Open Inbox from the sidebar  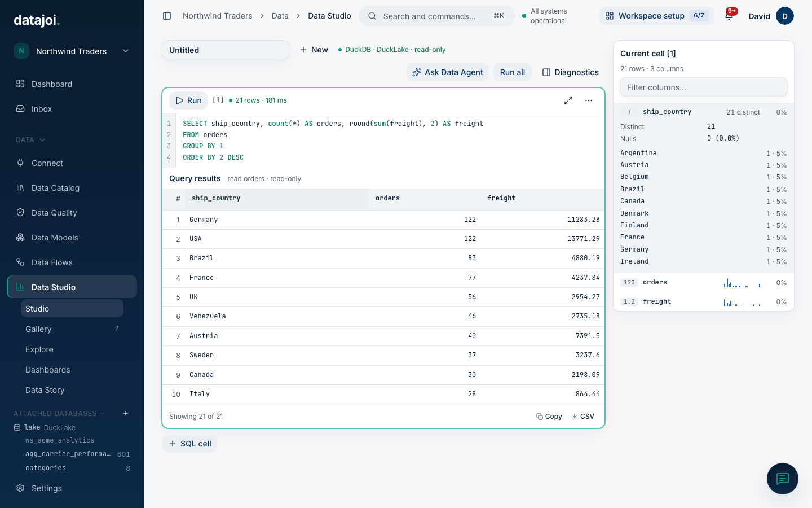[x=72, y=109]
